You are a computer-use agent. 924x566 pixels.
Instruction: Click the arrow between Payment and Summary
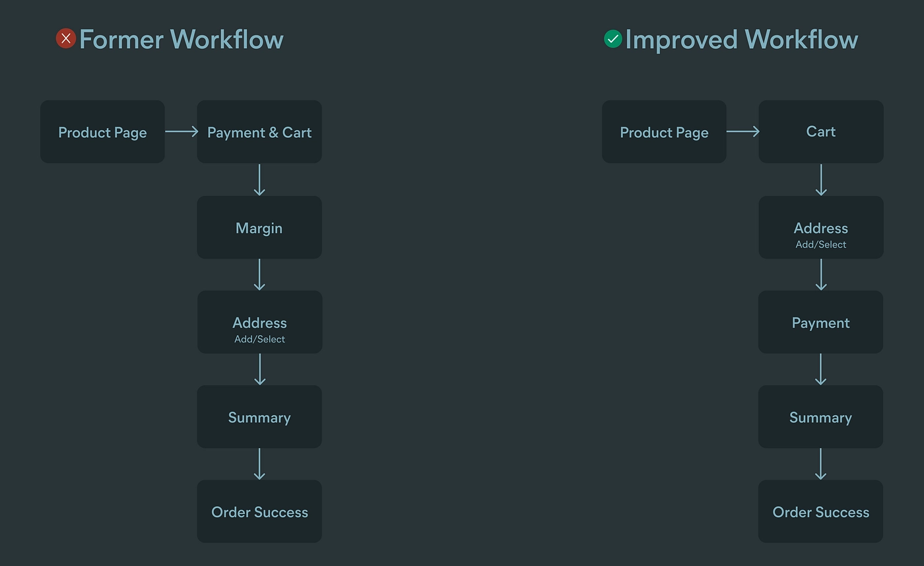pyautogui.click(x=821, y=369)
